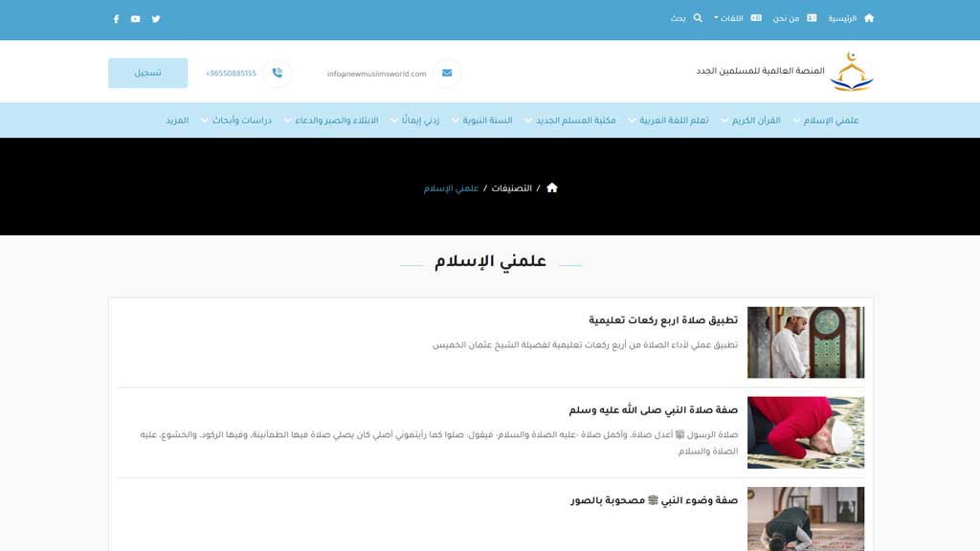Open the search (بحث) icon

(x=697, y=17)
